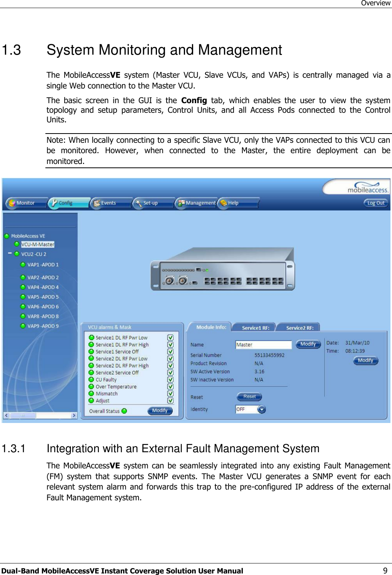Select VAP8 -APOD 8 tree item
Screen dimensions: 392x575
[43, 316]
